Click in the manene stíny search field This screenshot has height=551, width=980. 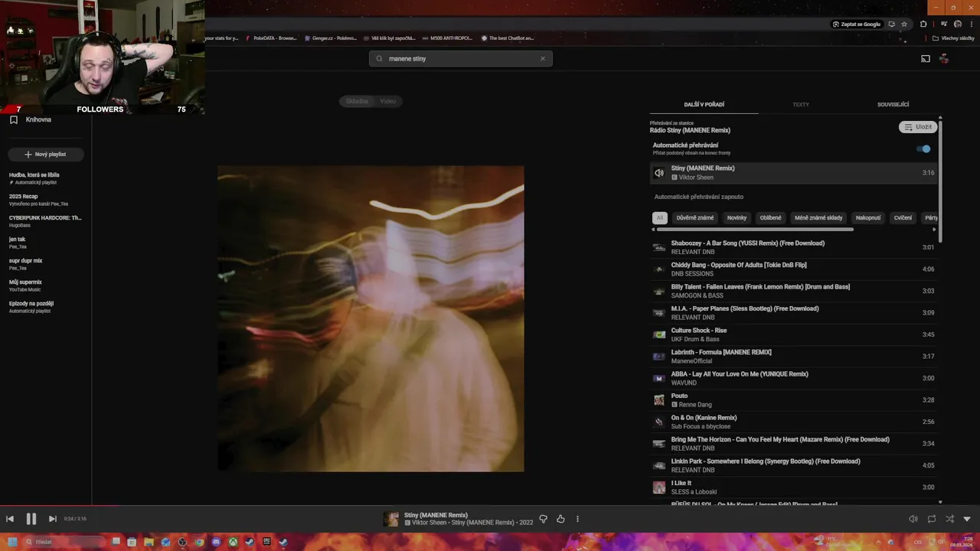(x=461, y=58)
